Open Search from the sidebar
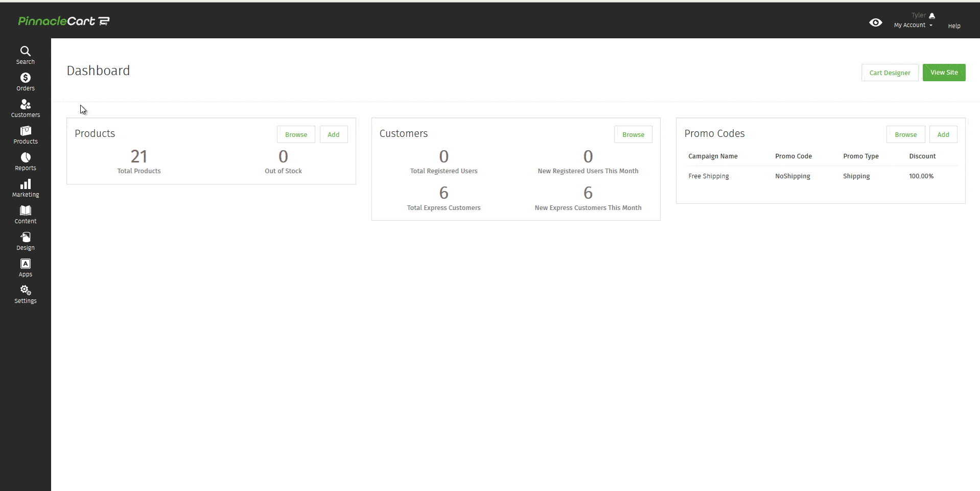 26,55
